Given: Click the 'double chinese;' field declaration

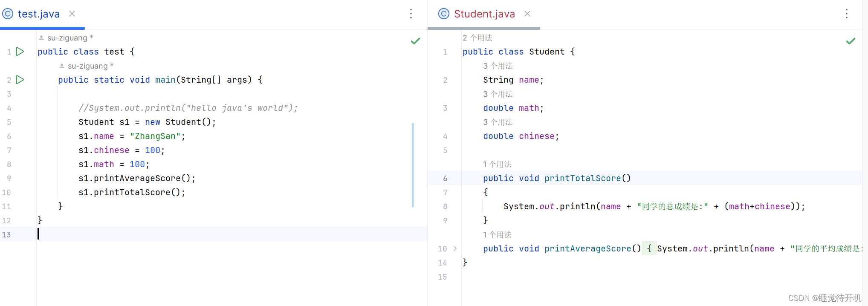Looking at the screenshot, I should (521, 136).
